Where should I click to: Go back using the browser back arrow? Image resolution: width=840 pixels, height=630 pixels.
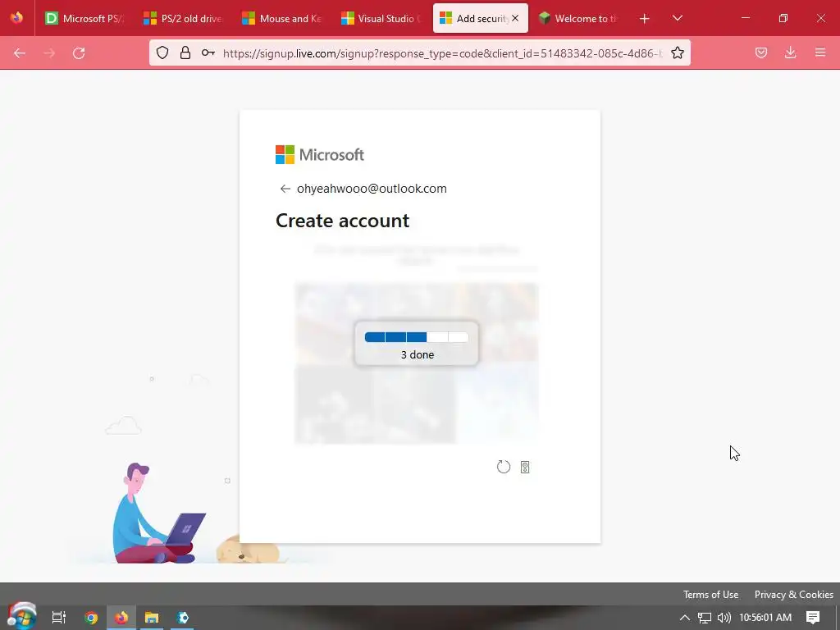(x=20, y=53)
